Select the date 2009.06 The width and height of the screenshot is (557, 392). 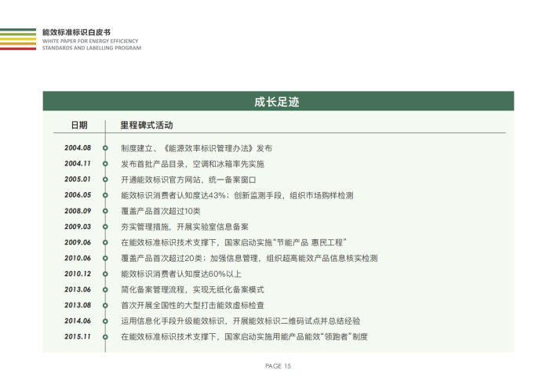tap(78, 242)
